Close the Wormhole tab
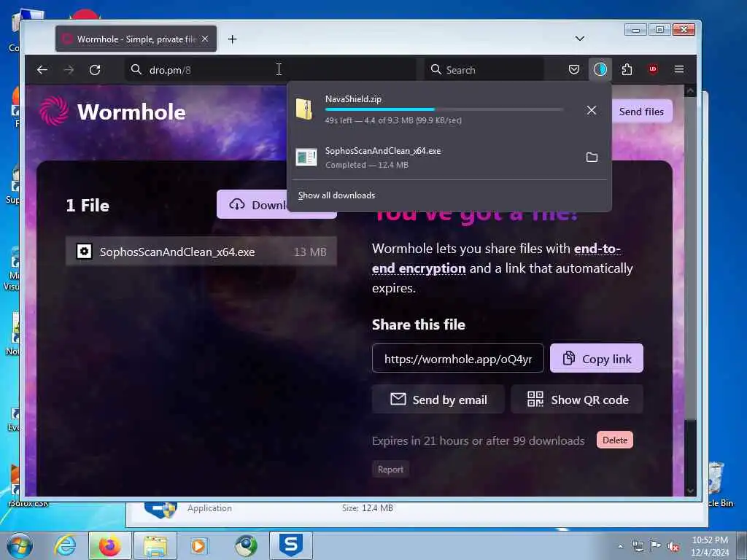Viewport: 747px width, 560px height. tap(205, 39)
